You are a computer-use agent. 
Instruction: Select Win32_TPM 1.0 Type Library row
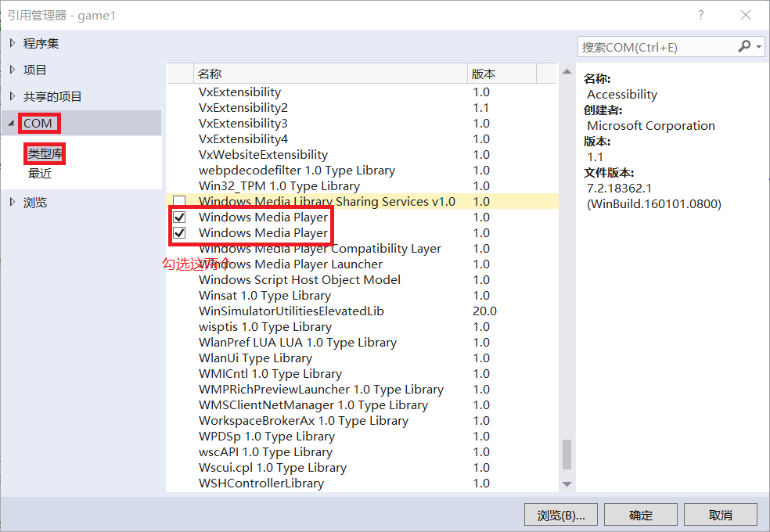(x=362, y=186)
